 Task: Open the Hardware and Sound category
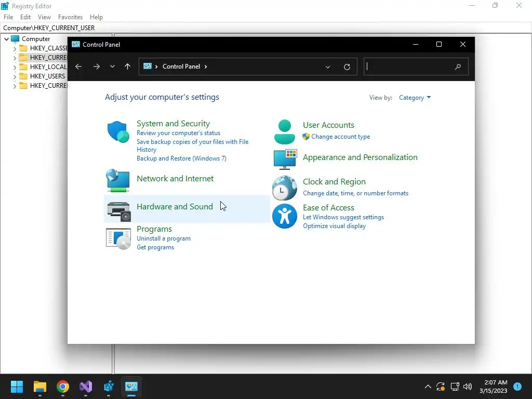tap(175, 207)
